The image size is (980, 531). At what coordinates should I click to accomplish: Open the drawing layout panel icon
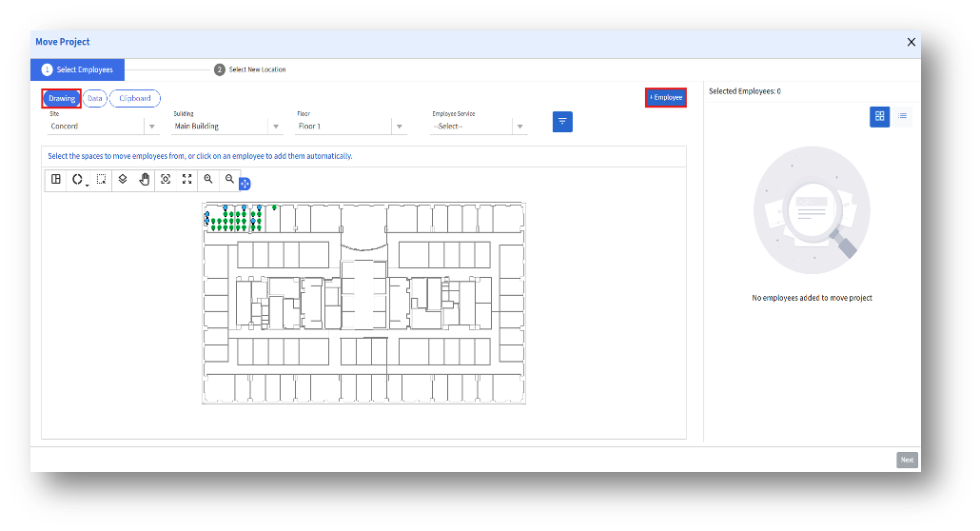point(56,180)
